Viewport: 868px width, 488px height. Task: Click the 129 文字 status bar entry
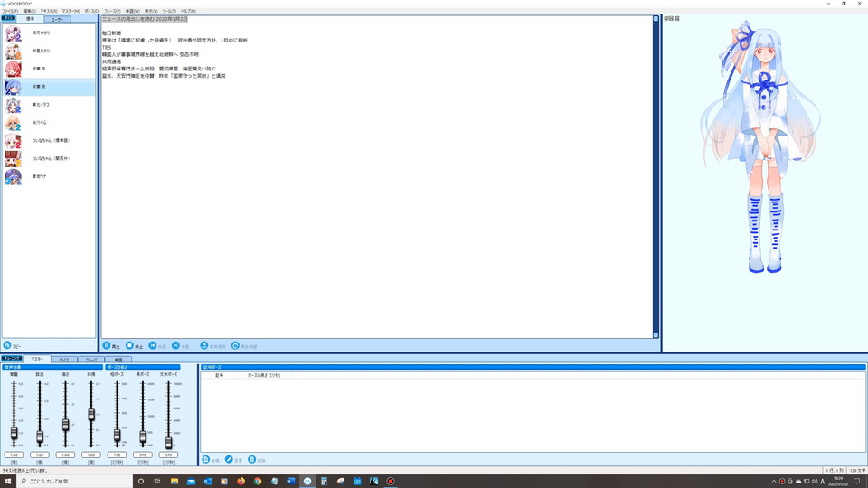coord(857,470)
